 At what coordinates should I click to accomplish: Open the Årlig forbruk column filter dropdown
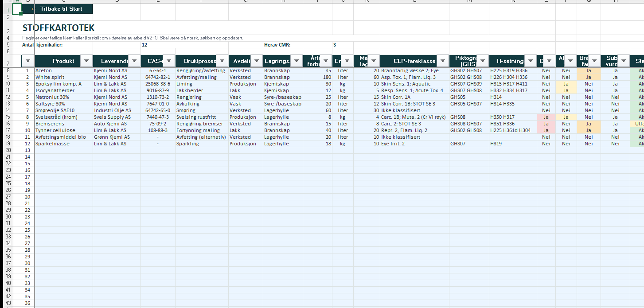pyautogui.click(x=326, y=61)
